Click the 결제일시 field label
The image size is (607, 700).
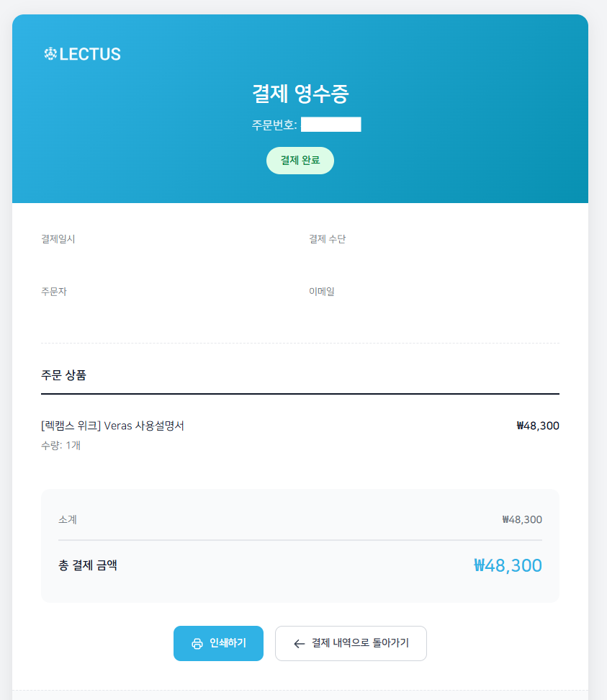[x=58, y=239]
